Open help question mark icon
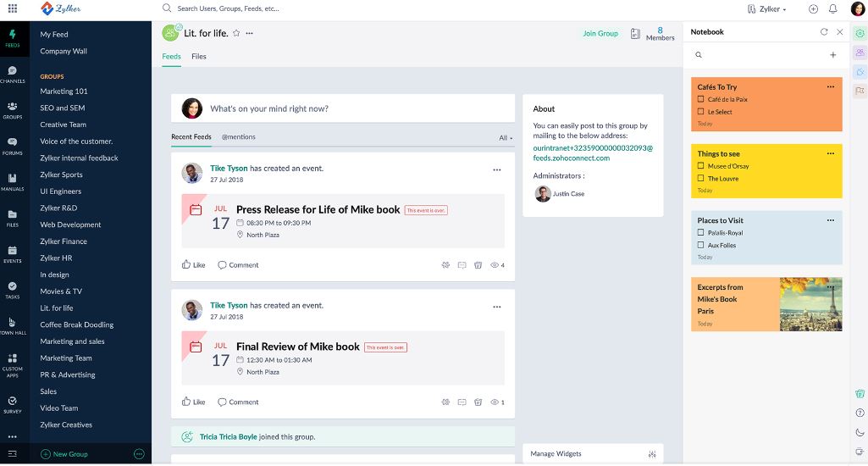The width and height of the screenshot is (868, 466). [x=860, y=413]
